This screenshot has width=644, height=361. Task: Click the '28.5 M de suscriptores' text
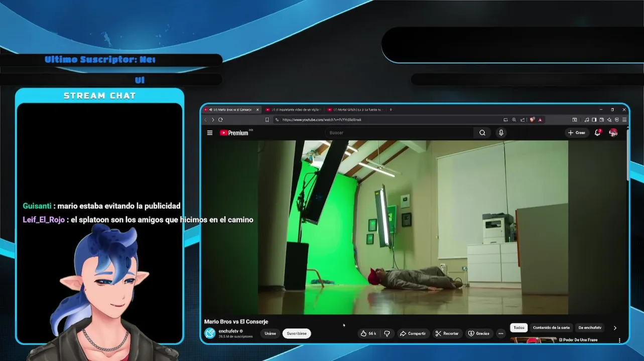[x=235, y=336]
